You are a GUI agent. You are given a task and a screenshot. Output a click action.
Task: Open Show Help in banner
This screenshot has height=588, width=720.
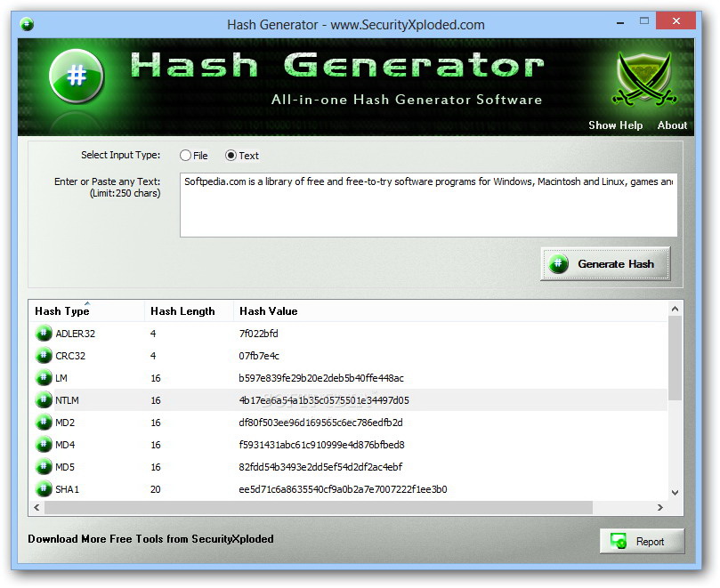(615, 125)
